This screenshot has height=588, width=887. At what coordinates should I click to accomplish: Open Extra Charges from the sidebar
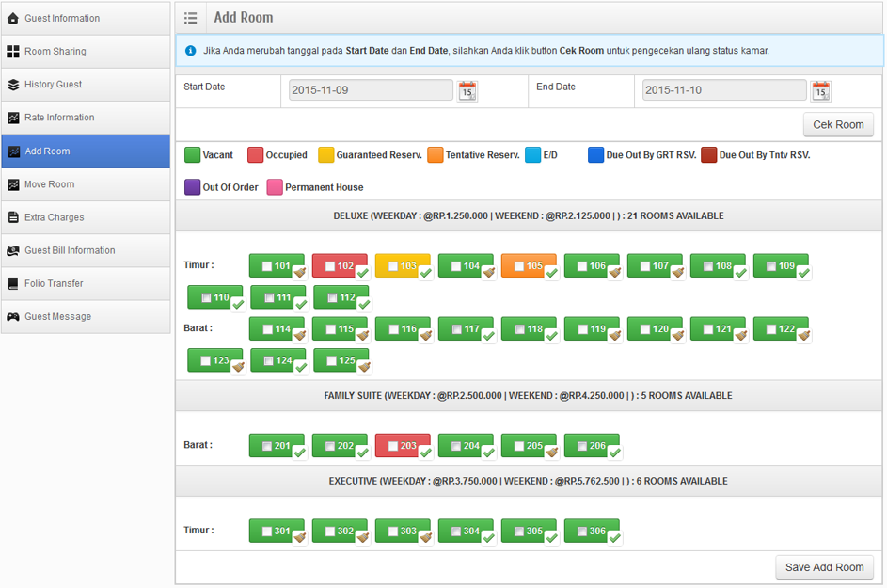click(54, 217)
